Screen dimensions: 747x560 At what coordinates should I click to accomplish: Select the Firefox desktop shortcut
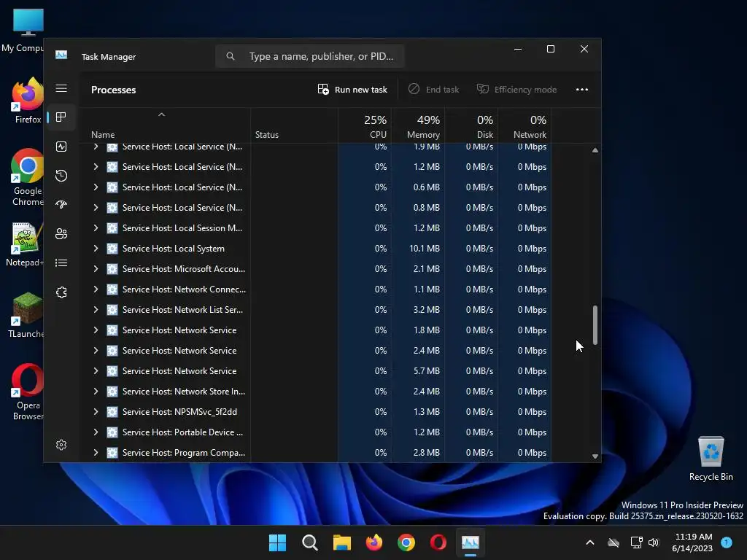(28, 101)
